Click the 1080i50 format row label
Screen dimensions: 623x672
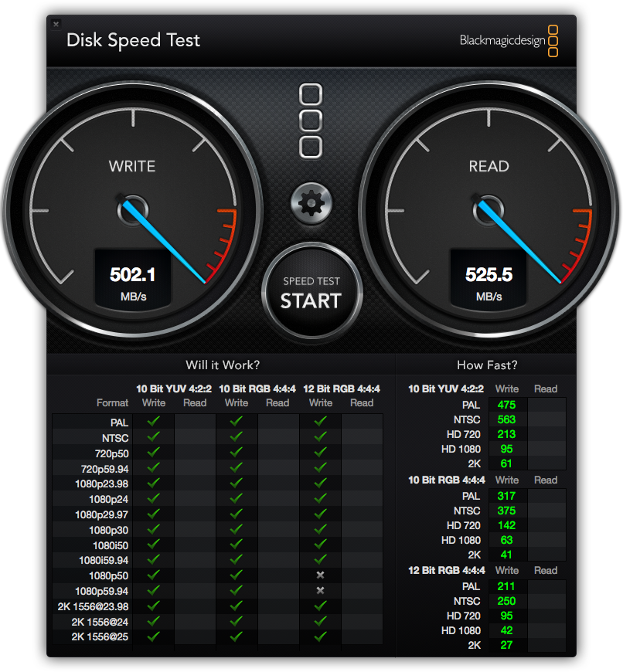[x=111, y=545]
